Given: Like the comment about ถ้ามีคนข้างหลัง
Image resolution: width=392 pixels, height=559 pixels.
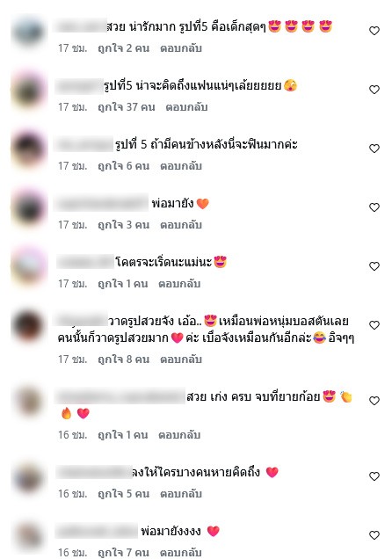Looking at the screenshot, I should [x=374, y=149].
